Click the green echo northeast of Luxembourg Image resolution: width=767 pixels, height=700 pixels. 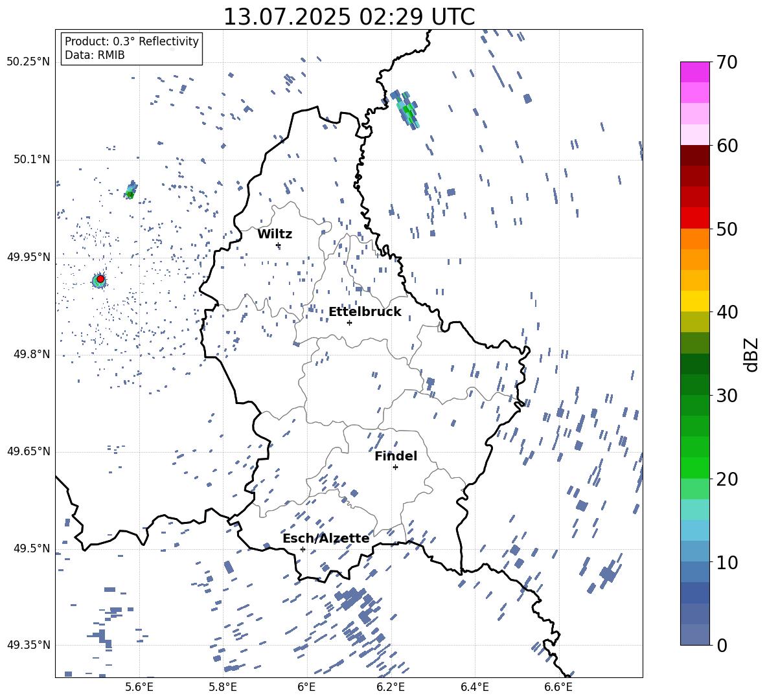(406, 109)
